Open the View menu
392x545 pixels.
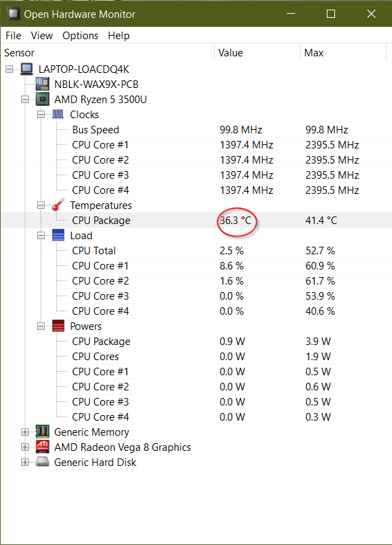(42, 36)
